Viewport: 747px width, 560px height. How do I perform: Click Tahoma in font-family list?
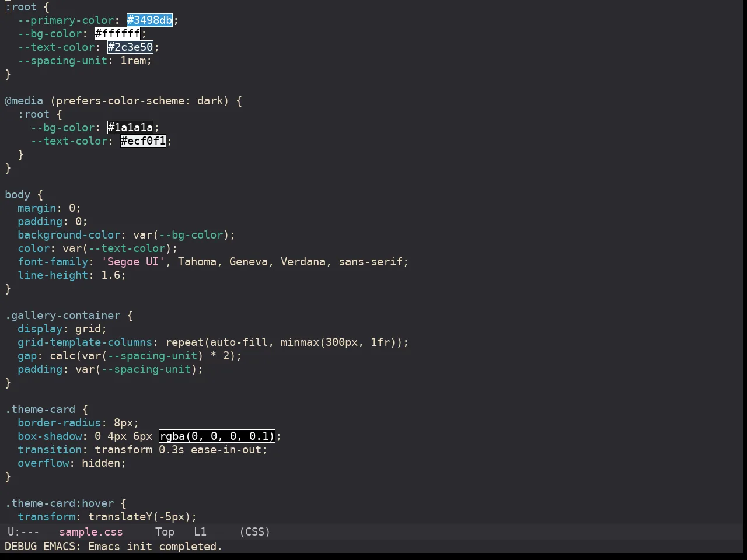(x=197, y=262)
